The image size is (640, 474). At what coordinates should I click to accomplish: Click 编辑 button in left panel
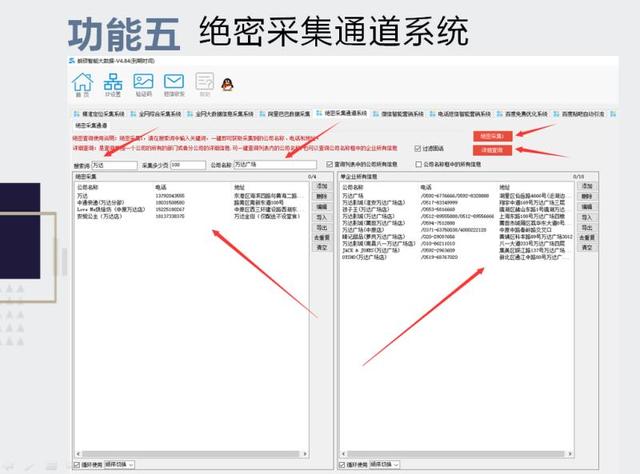(322, 207)
